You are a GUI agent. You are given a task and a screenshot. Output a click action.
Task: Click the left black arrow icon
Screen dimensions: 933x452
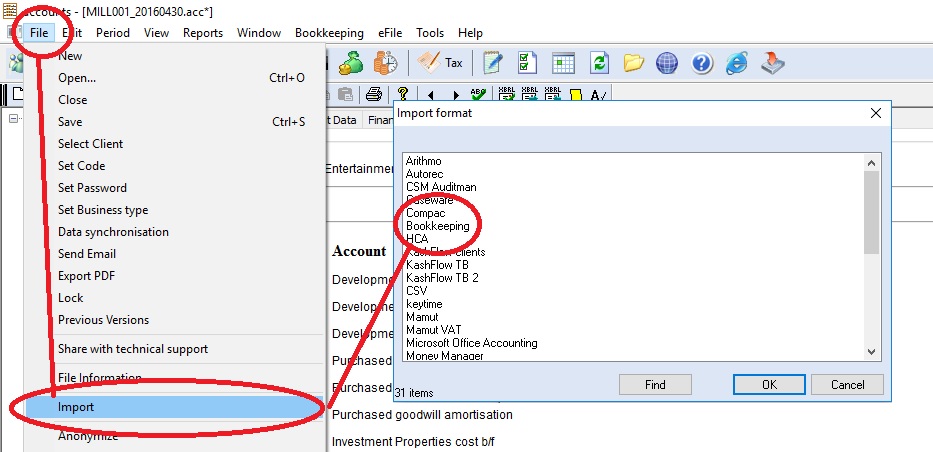(431, 95)
